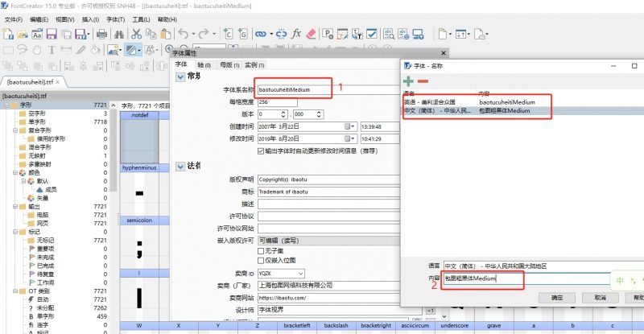Viewport: 644px width, 334px height.
Task: Open the 文件(F) menu
Action: (14, 19)
